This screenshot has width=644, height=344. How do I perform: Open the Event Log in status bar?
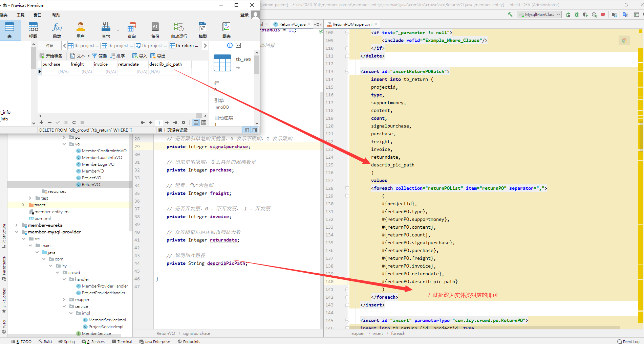628,341
